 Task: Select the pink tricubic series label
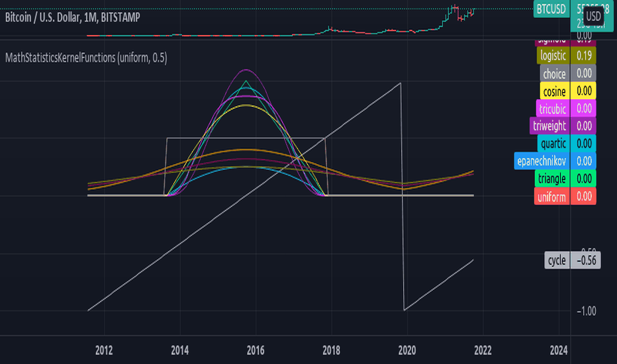552,108
